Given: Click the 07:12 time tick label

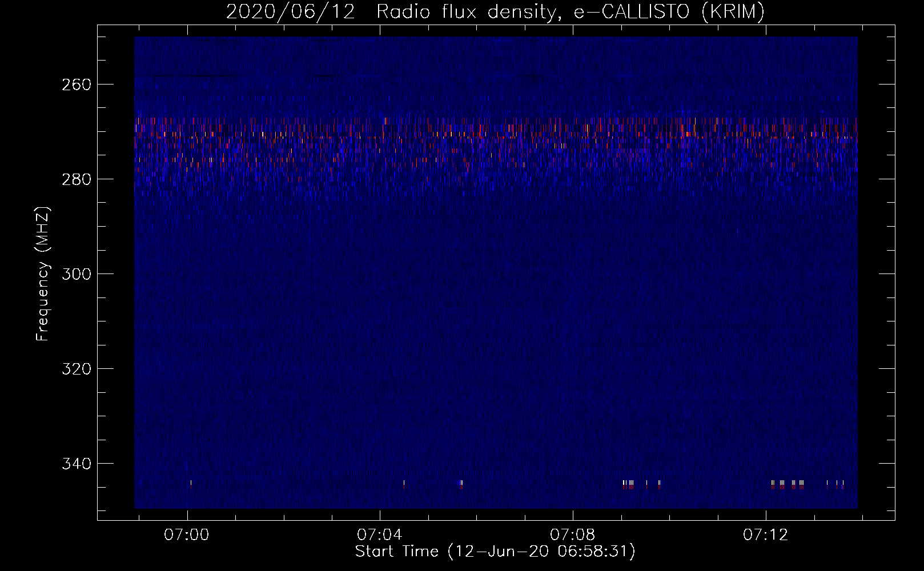Looking at the screenshot, I should coord(766,535).
